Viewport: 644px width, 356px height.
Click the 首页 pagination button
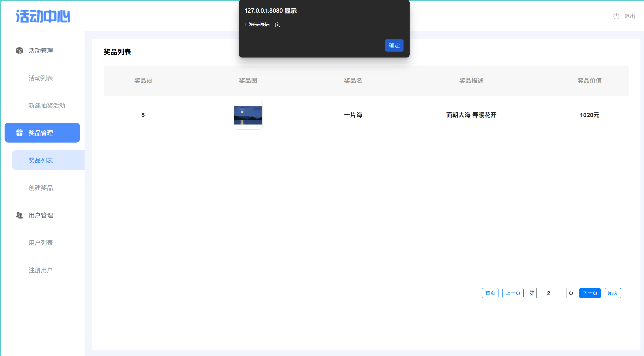(490, 293)
